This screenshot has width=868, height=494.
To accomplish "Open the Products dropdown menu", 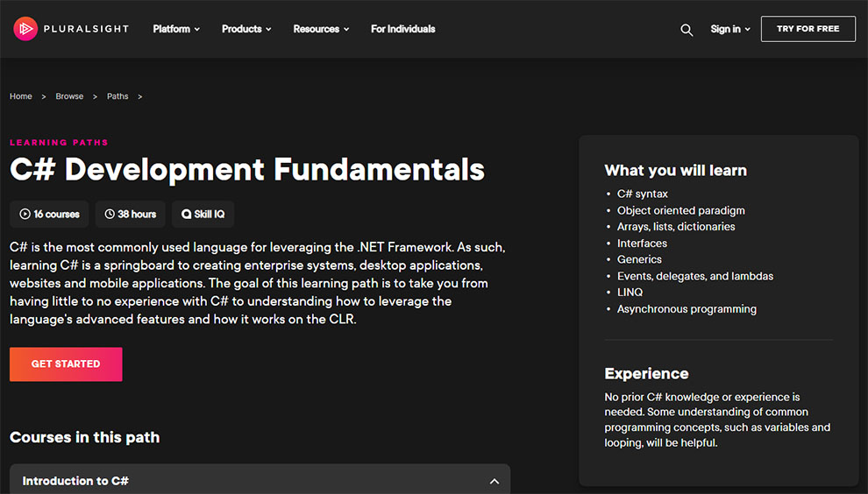I will coord(246,29).
